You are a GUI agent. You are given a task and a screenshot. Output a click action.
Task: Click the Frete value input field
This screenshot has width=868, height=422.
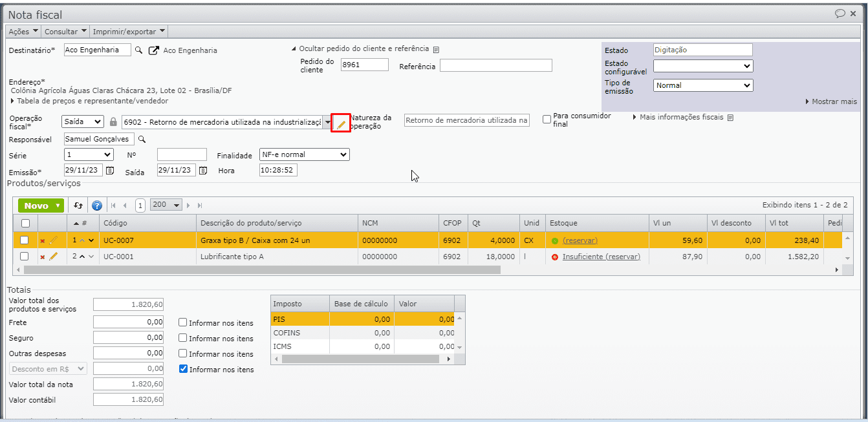click(x=128, y=322)
